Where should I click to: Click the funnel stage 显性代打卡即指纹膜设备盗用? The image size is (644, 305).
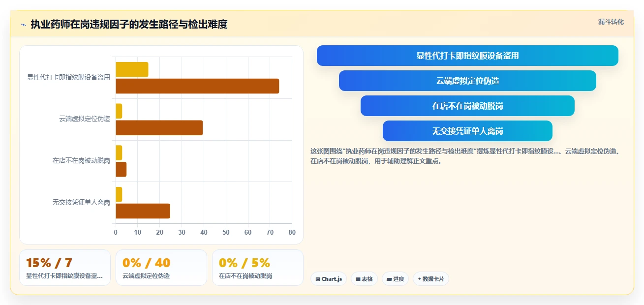click(x=467, y=56)
